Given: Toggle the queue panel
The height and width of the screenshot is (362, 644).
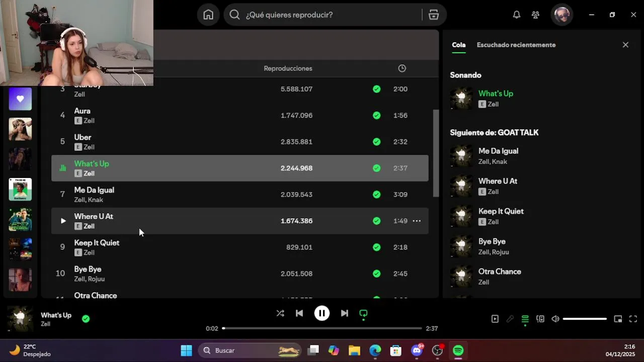Looking at the screenshot, I should click(x=525, y=319).
